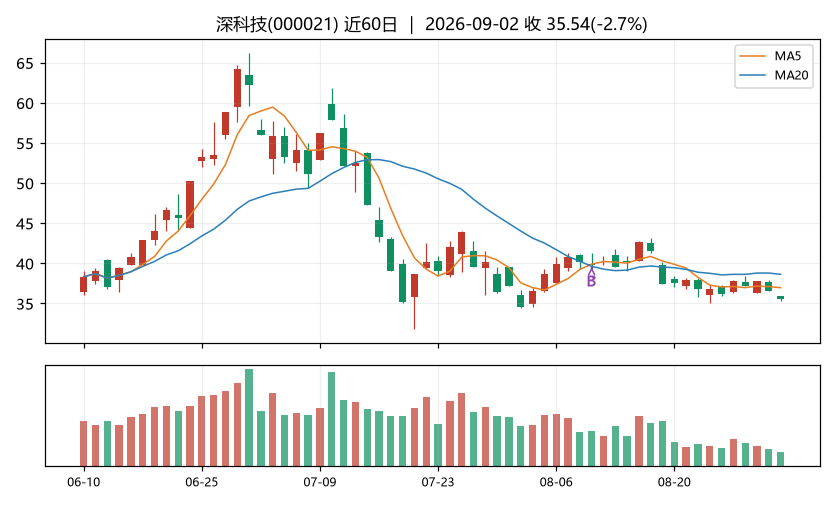Click the 45 price axis label
Viewport: 836px width, 506px height.
[x=25, y=224]
